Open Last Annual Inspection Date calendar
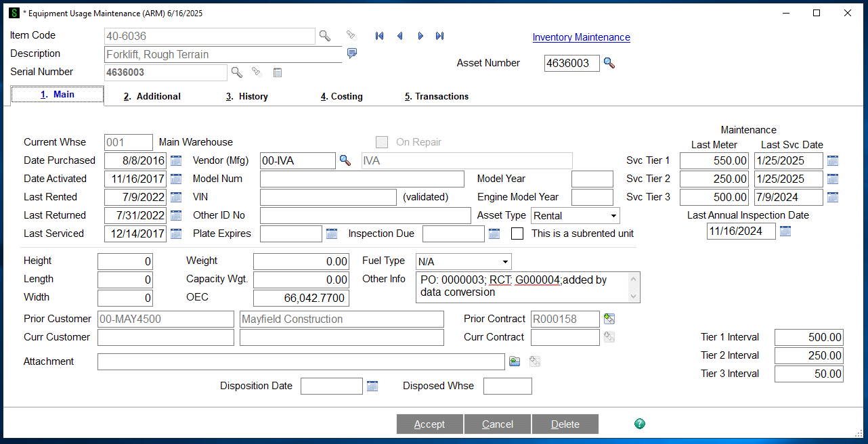 [785, 231]
